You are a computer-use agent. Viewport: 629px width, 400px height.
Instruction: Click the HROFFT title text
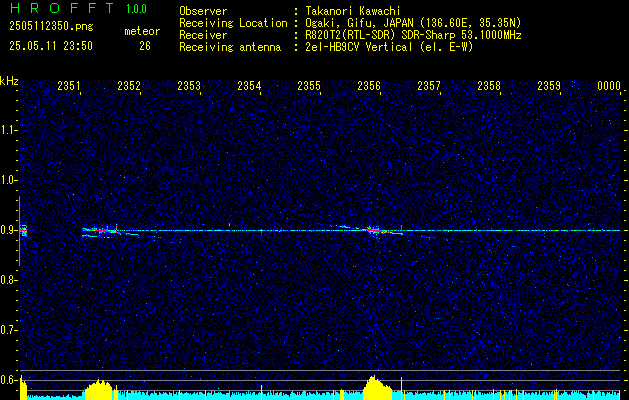62,8
